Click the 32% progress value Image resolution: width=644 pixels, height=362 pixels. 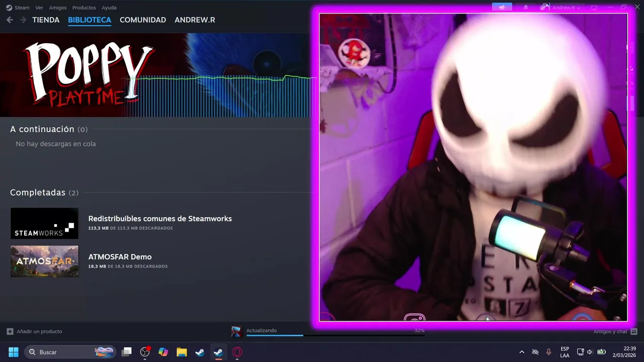[x=419, y=330]
